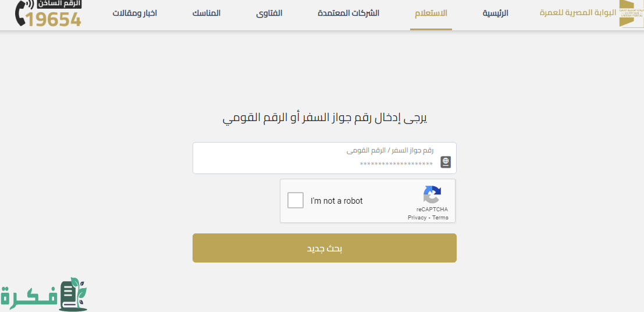Viewport: 644px width, 312px height.
Task: Click the بحث جديد search button
Action: click(x=325, y=248)
